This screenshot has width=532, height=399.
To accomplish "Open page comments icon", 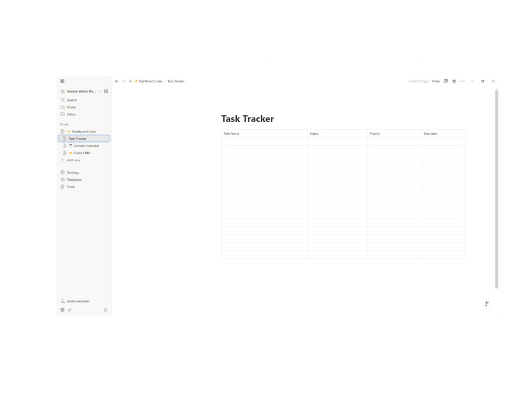I will tap(446, 81).
